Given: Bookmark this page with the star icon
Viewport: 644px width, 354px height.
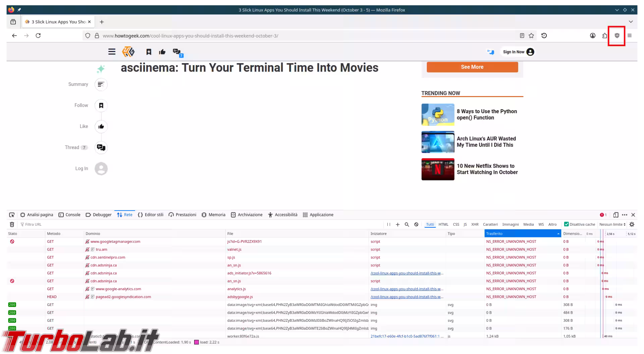Looking at the screenshot, I should 531,36.
